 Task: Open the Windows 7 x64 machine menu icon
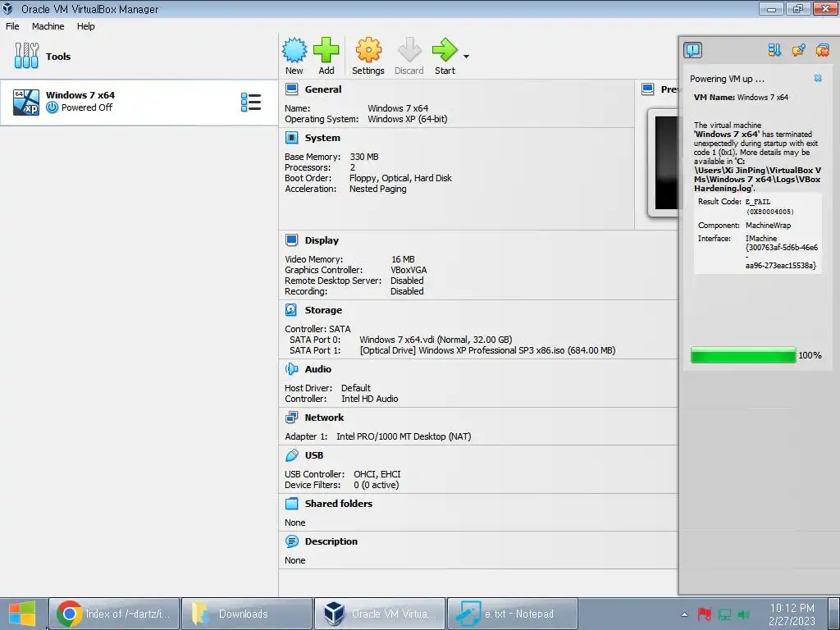point(251,102)
